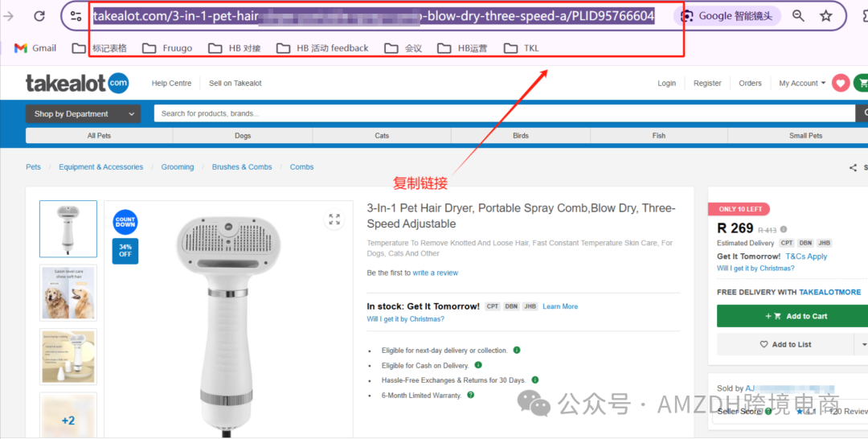868x439 pixels.
Task: Open the wishlist heart icon in header
Action: click(x=841, y=83)
